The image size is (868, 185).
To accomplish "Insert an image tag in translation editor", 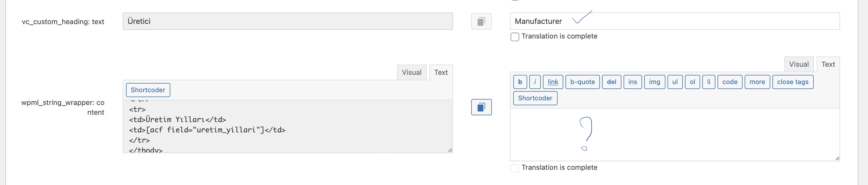I will click(x=654, y=82).
